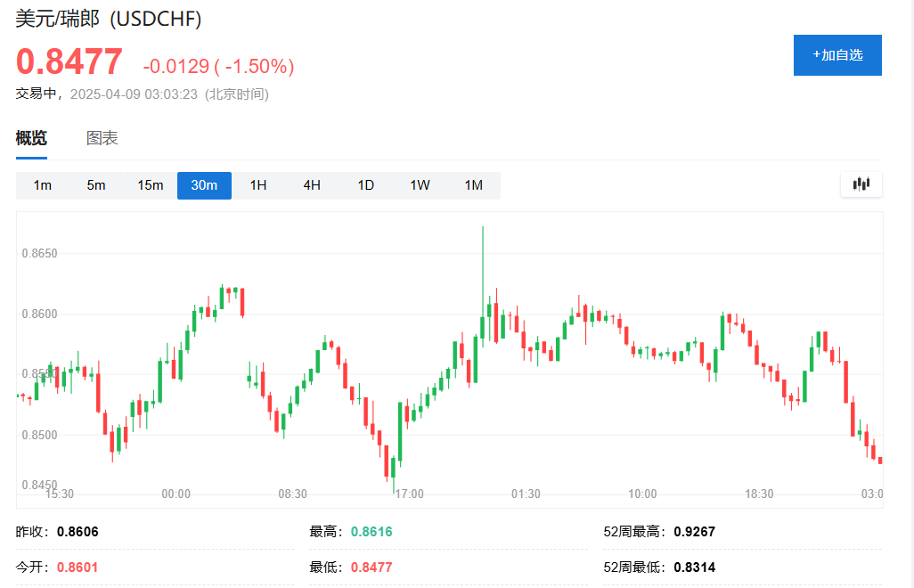Add USDCHF to watchlist with +加自选
This screenshot has width=914, height=588.
click(x=837, y=55)
